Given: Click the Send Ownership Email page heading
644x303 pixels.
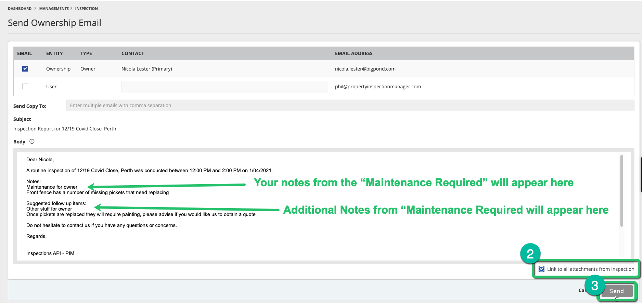Looking at the screenshot, I should click(x=54, y=23).
